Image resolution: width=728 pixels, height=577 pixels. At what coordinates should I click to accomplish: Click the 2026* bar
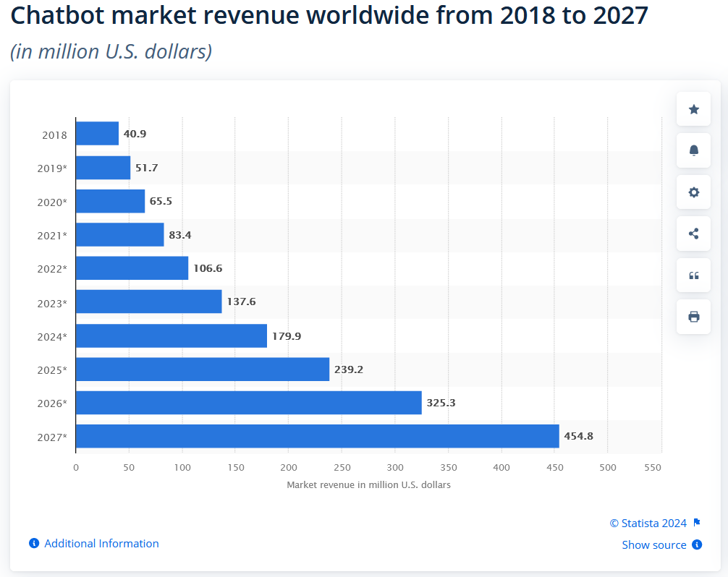pos(249,403)
